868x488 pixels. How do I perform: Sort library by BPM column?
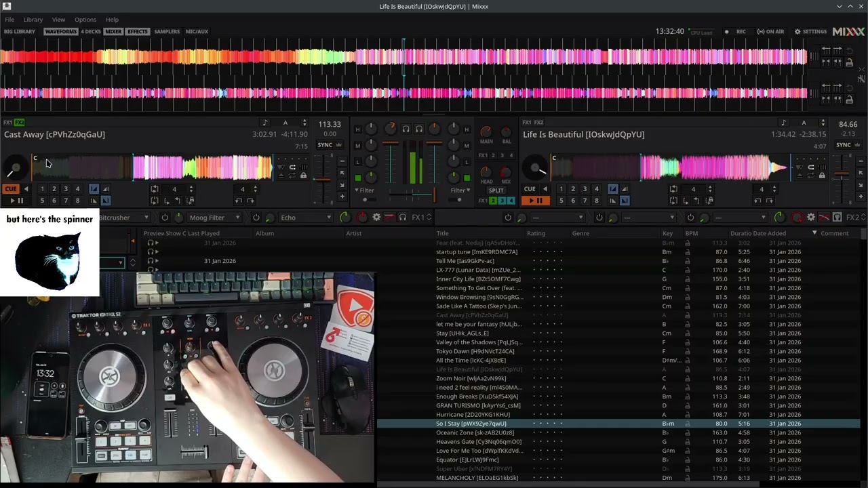(692, 233)
